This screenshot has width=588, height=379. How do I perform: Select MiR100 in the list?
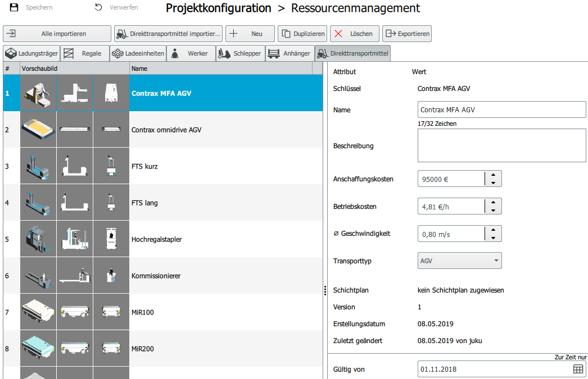142,312
